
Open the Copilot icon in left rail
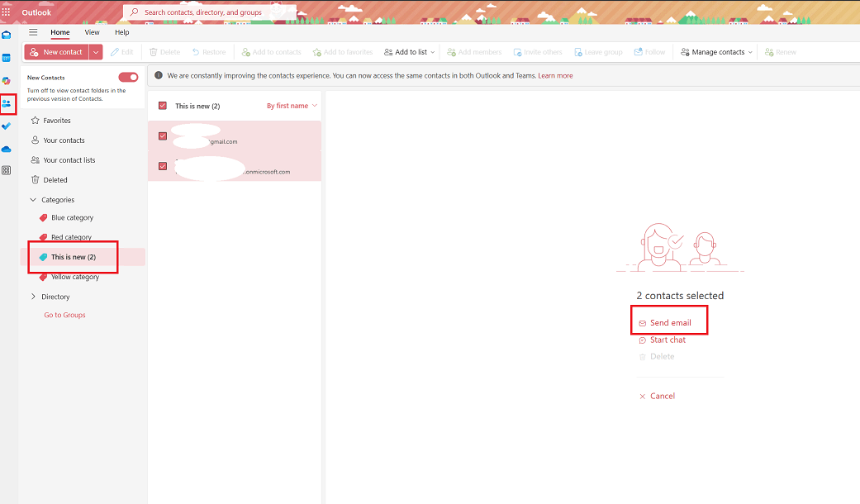click(x=6, y=81)
